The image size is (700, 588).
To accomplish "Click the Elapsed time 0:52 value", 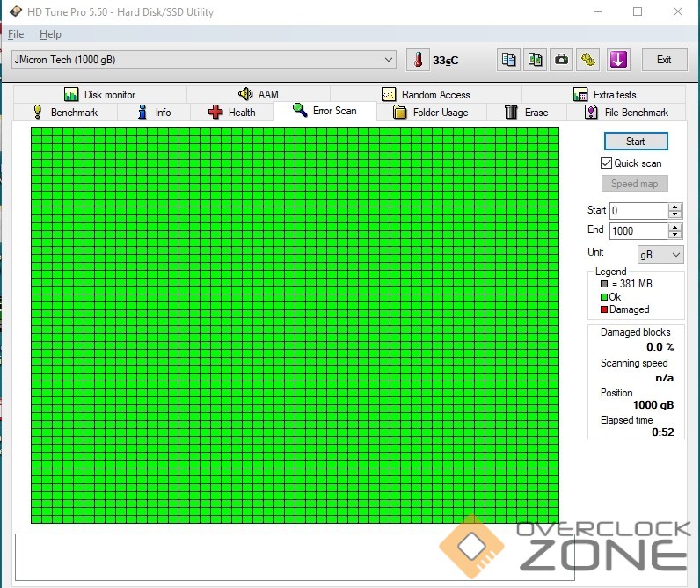I will [662, 432].
